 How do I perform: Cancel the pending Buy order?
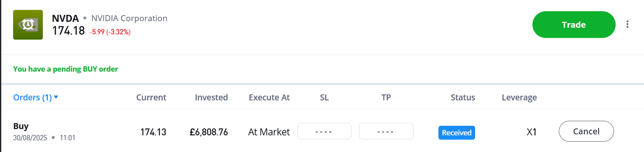586,131
